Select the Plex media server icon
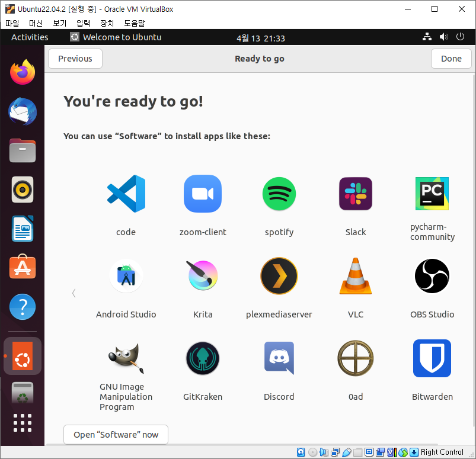This screenshot has height=459, width=476. coord(279,276)
